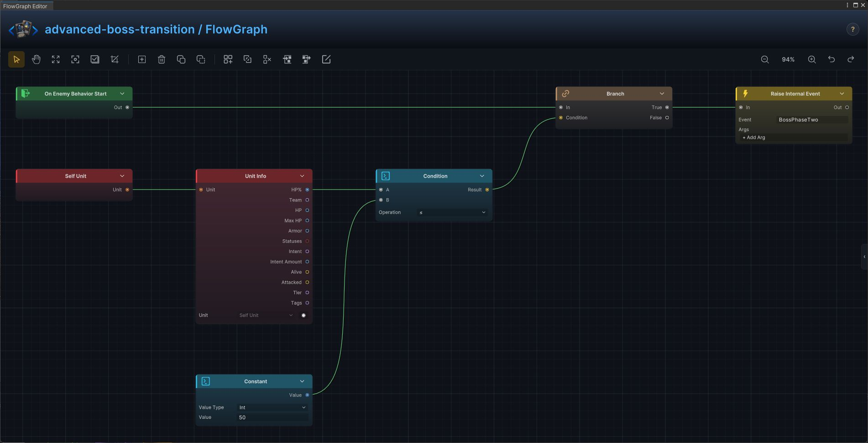This screenshot has width=868, height=443.
Task: Click the export-from-blocks arrow icon
Action: pyautogui.click(x=307, y=59)
